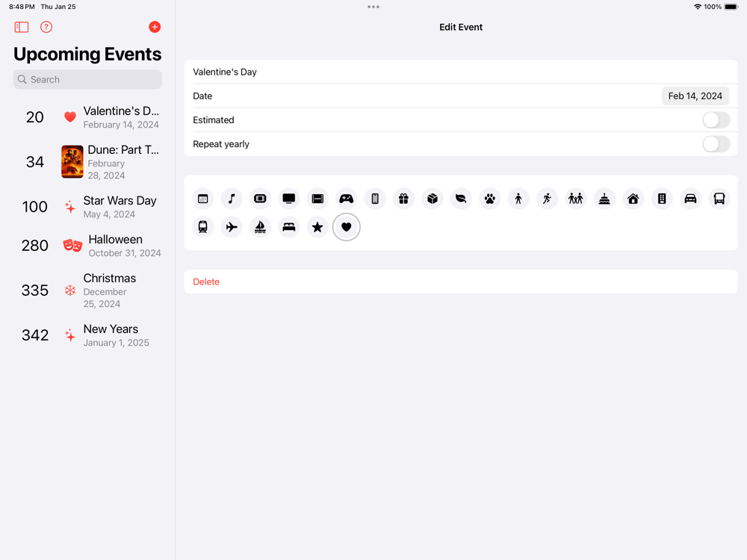Select the bus icon
This screenshot has width=747, height=560.
point(719,199)
